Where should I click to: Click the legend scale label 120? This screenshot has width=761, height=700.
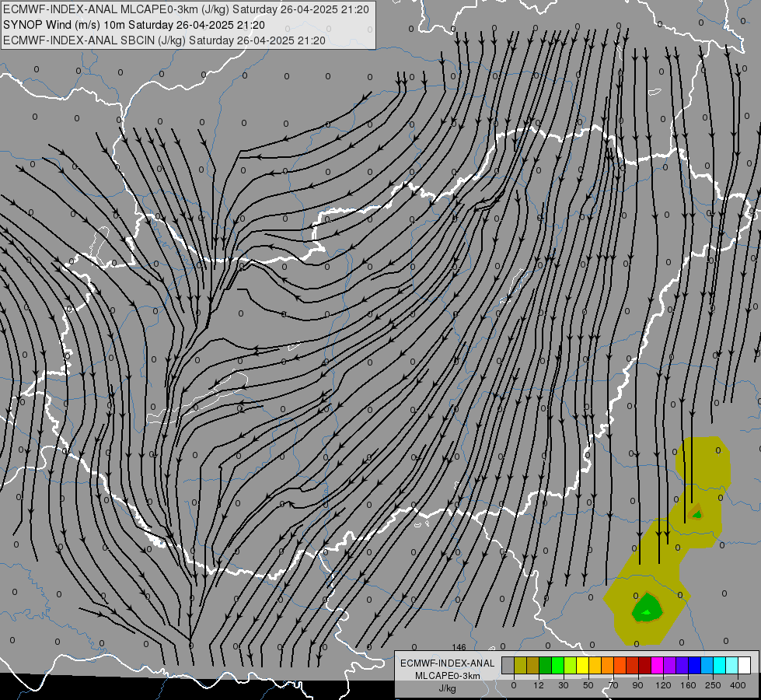click(663, 685)
